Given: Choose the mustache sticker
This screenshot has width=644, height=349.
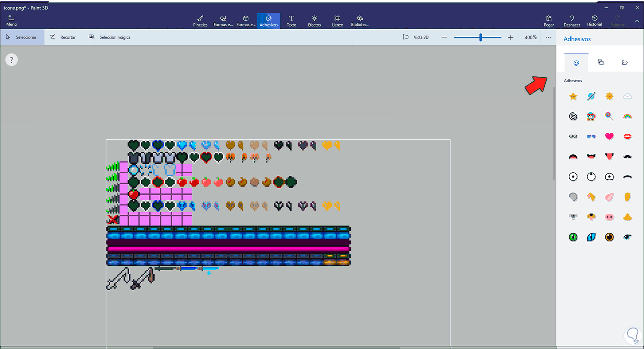Looking at the screenshot, I should [x=628, y=156].
